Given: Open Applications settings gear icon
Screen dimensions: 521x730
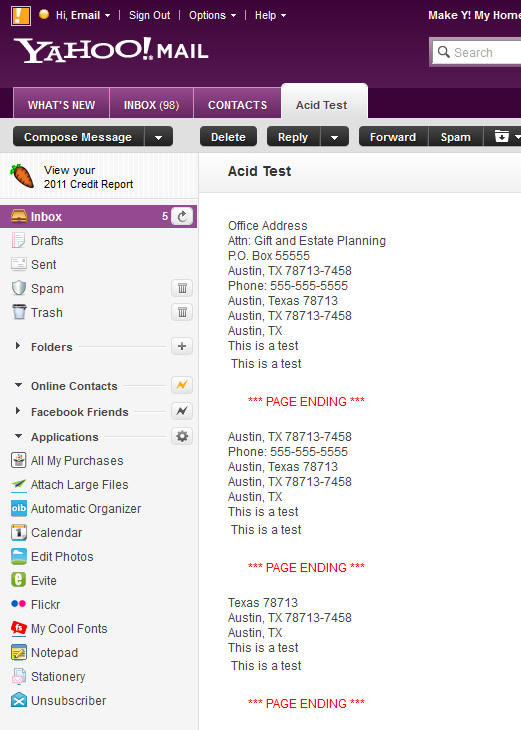Looking at the screenshot, I should [182, 436].
